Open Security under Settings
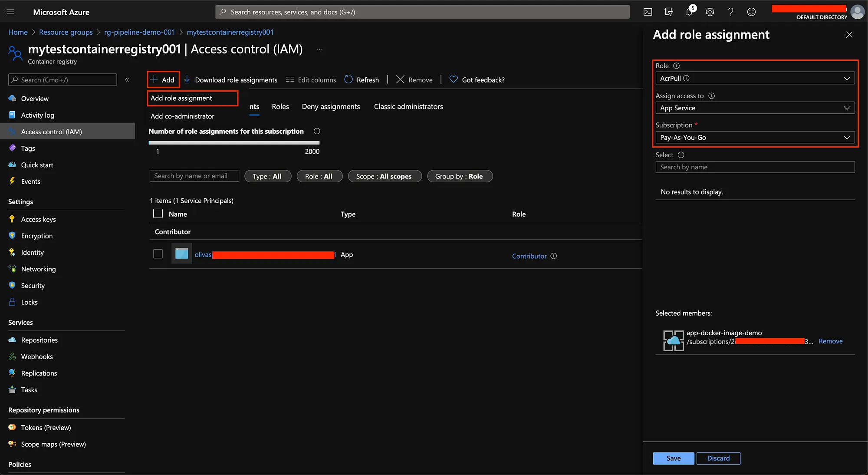The image size is (868, 475). point(33,286)
